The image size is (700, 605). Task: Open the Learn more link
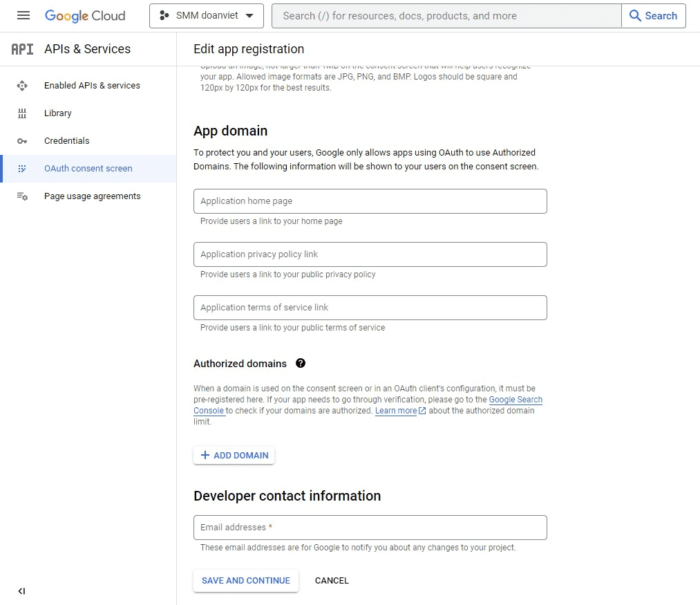[x=396, y=411]
